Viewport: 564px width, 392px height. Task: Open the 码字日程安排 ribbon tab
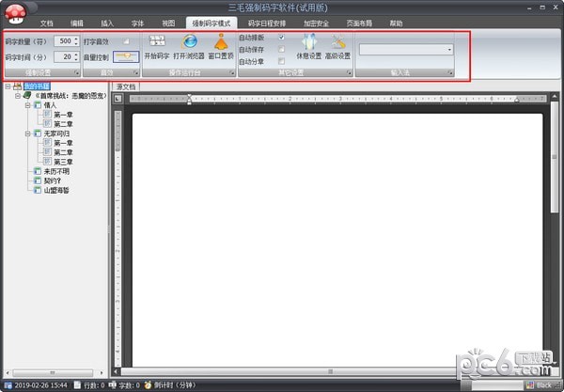click(267, 24)
